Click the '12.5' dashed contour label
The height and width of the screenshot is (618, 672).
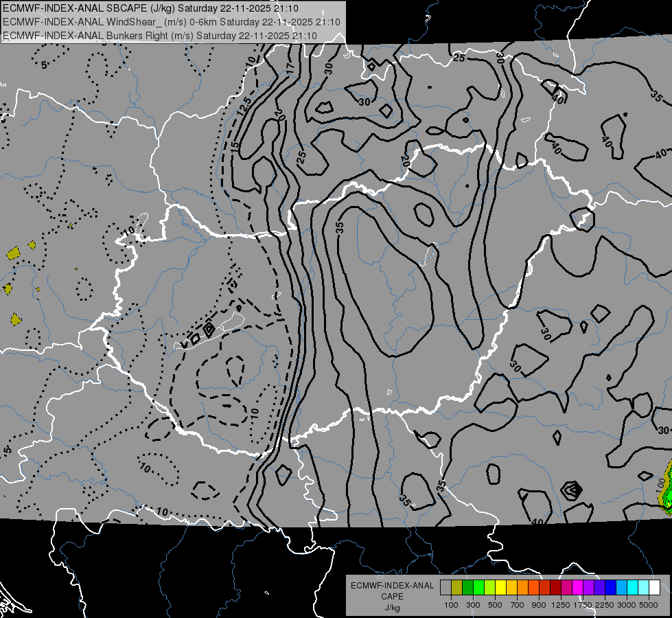tap(244, 106)
